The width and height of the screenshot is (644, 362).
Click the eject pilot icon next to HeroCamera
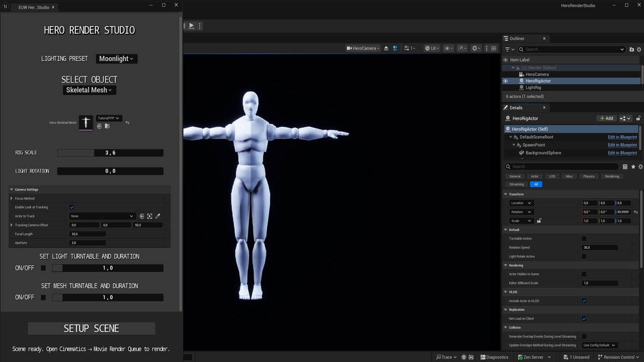[x=386, y=48]
